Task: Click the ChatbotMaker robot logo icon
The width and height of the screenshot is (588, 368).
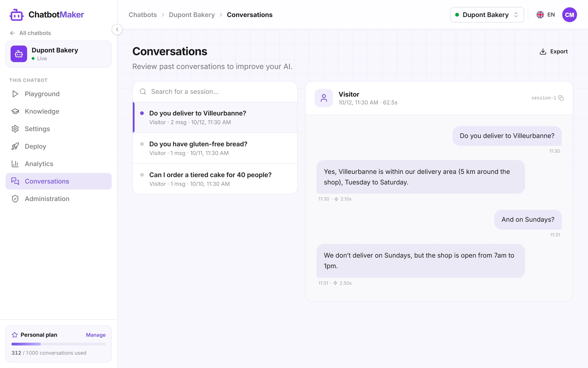Action: (17, 15)
